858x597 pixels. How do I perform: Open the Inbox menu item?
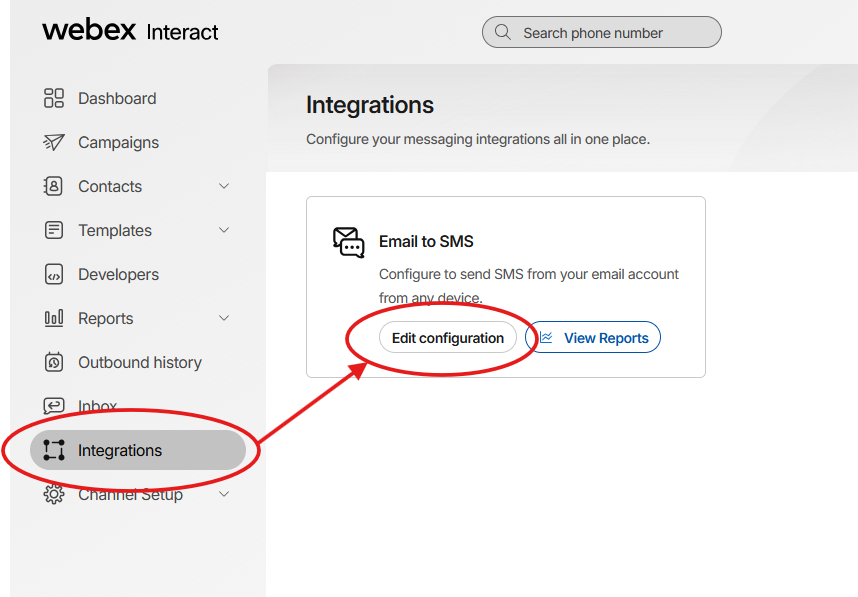97,406
